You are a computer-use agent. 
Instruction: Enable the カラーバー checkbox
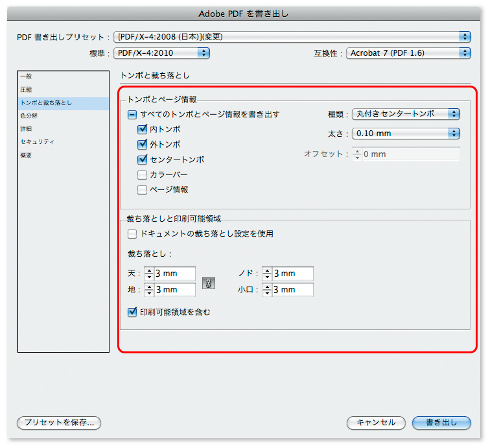click(142, 174)
